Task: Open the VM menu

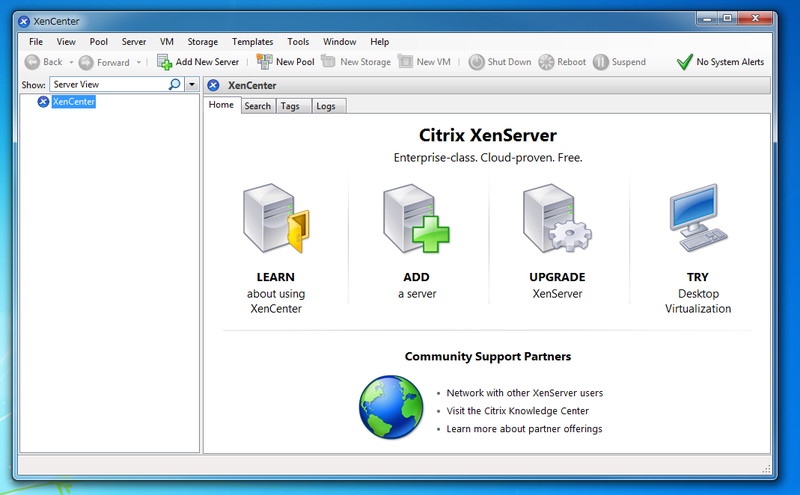Action: (166, 42)
